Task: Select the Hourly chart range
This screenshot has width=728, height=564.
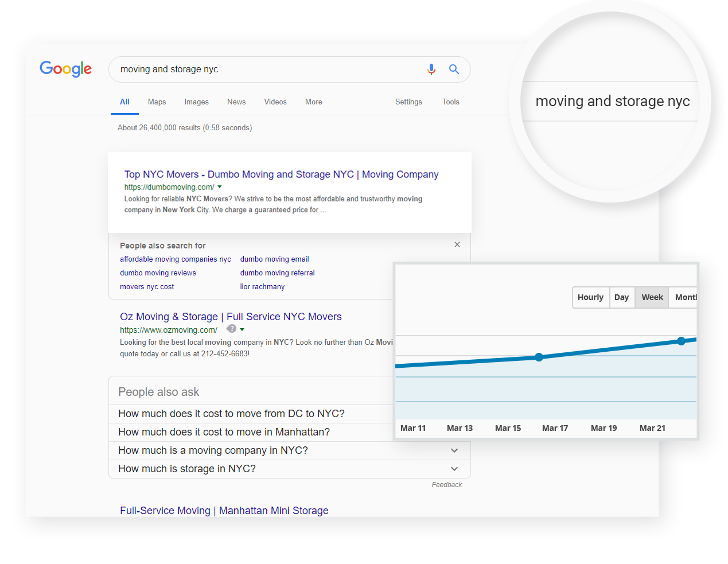Action: [591, 297]
